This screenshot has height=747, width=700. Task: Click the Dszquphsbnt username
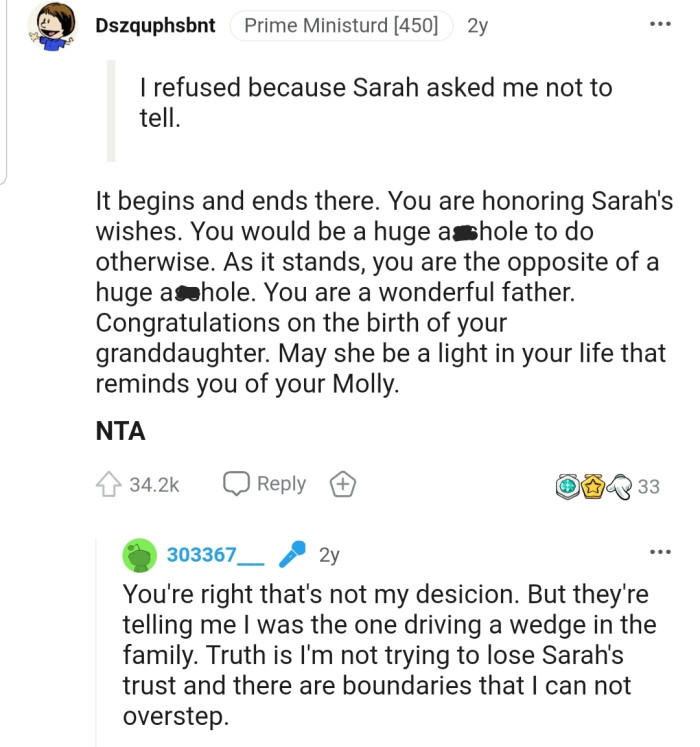coord(155,25)
